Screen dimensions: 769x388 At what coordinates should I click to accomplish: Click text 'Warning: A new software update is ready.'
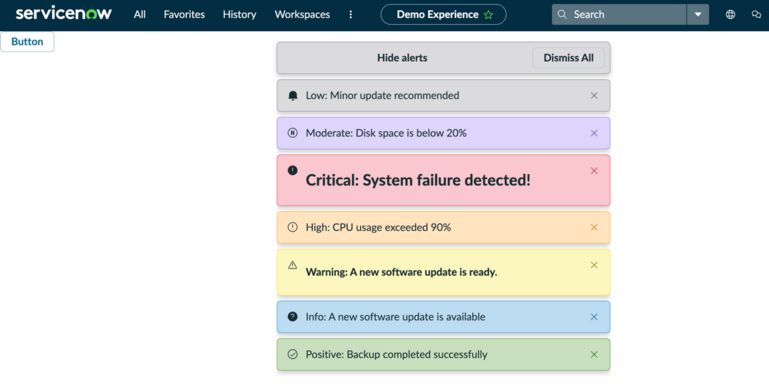401,272
